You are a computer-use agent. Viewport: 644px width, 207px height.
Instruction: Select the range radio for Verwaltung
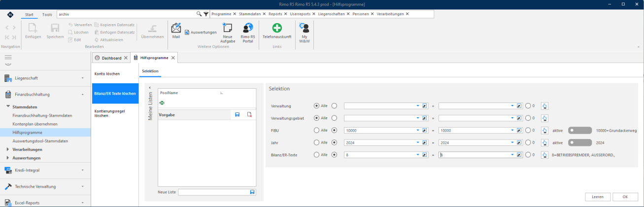point(335,105)
